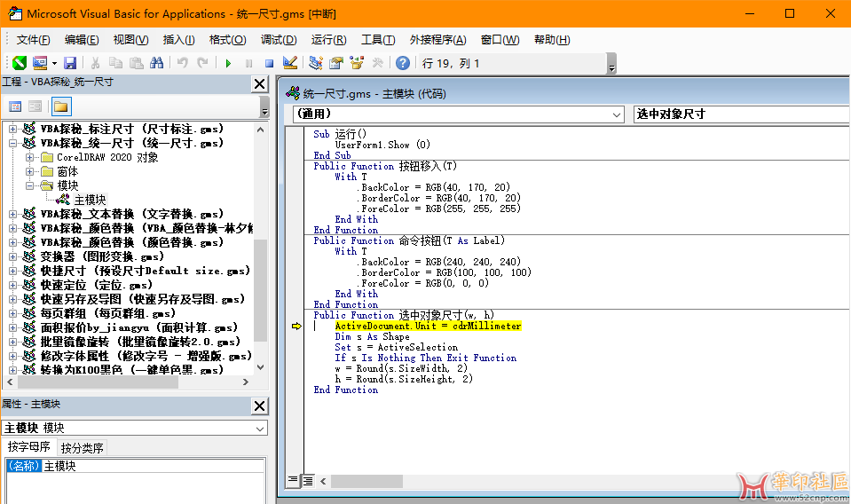
Task: Open Project Explorer toolbar icon
Action: pyautogui.click(x=315, y=63)
